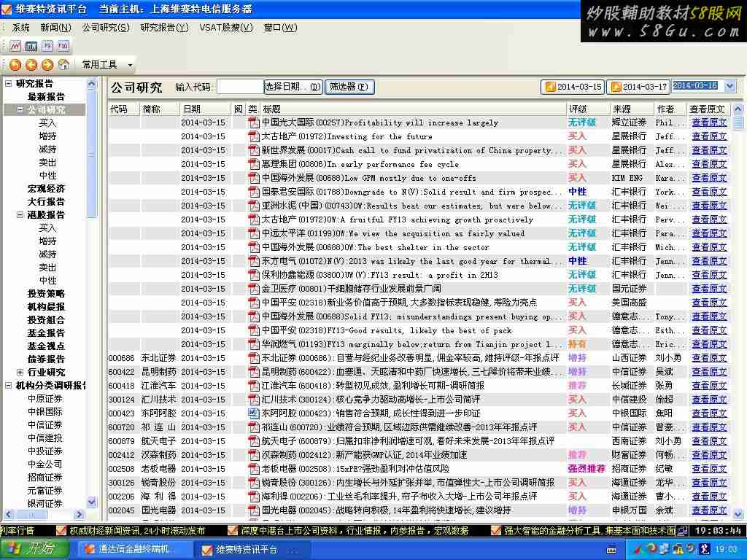Expand the 行业研究 tree node

(x=20, y=373)
